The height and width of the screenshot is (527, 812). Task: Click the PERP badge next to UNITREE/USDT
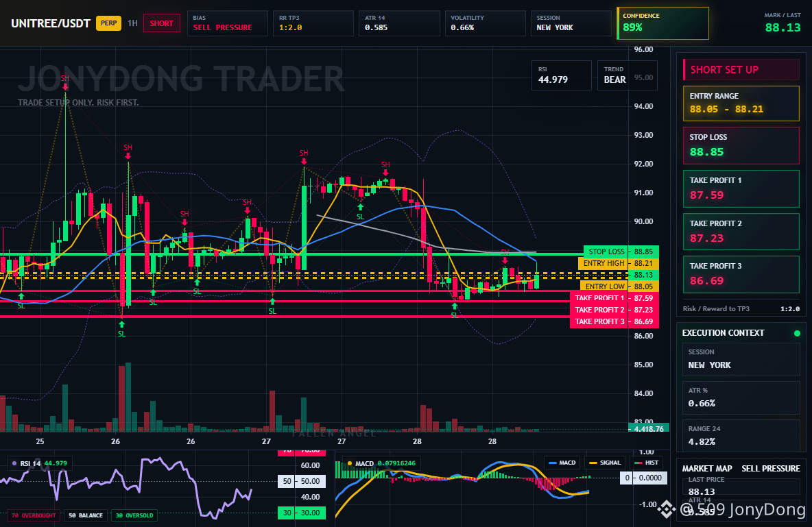109,23
